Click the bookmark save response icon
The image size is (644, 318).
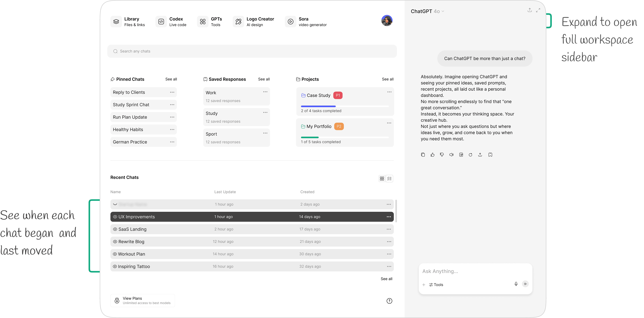(x=490, y=155)
